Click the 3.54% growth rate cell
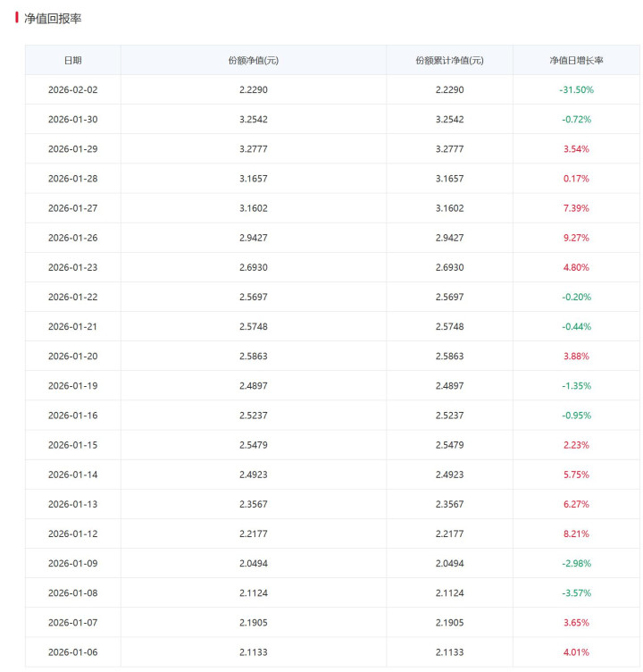Viewport: 643px width, 672px height. (576, 148)
